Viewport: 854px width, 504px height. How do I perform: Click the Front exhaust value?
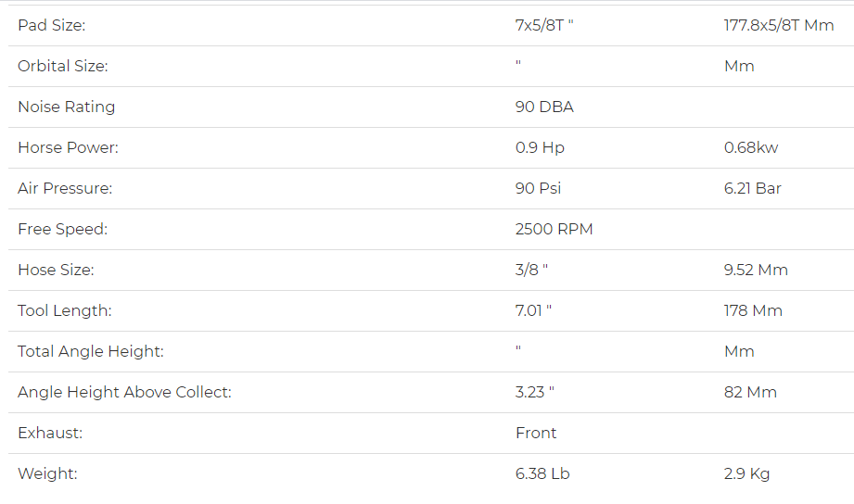click(x=536, y=434)
